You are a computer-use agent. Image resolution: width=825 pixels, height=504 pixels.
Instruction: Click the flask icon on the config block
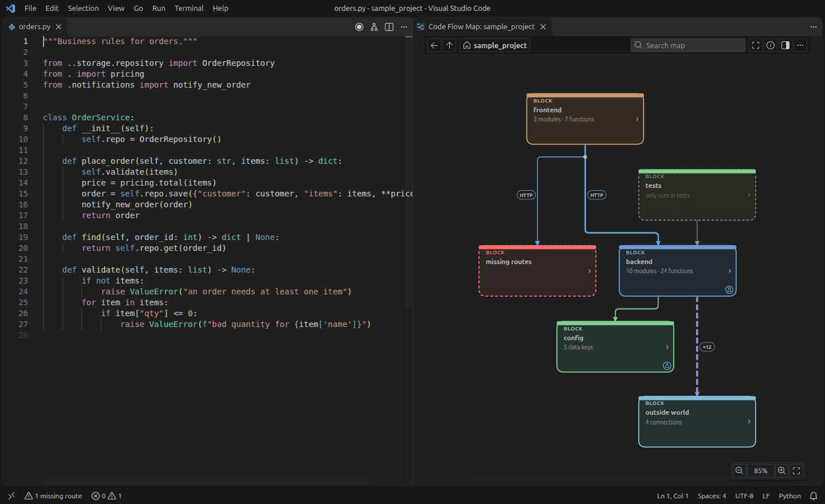pos(667,366)
